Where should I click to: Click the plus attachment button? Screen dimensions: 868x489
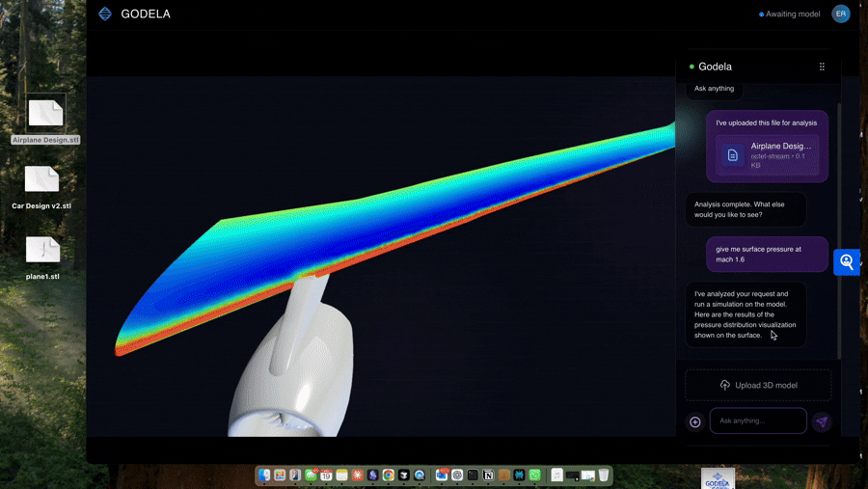pos(694,421)
